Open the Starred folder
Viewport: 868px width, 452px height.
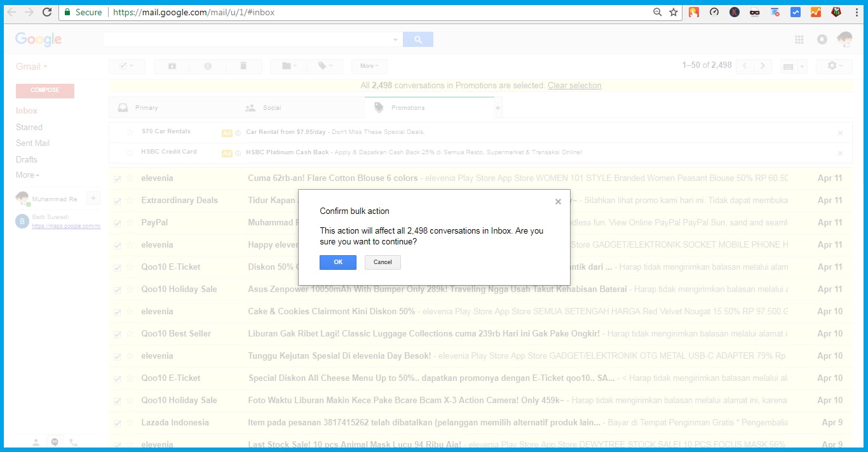(x=29, y=127)
